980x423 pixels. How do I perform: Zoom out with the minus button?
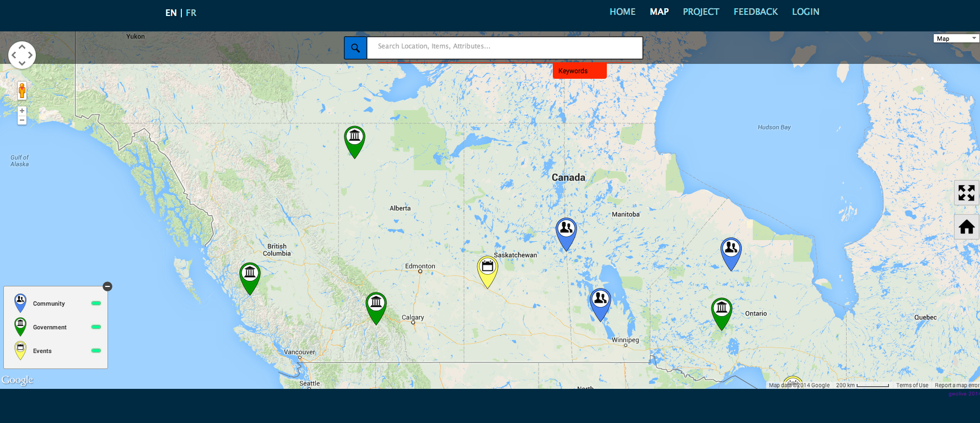click(22, 120)
